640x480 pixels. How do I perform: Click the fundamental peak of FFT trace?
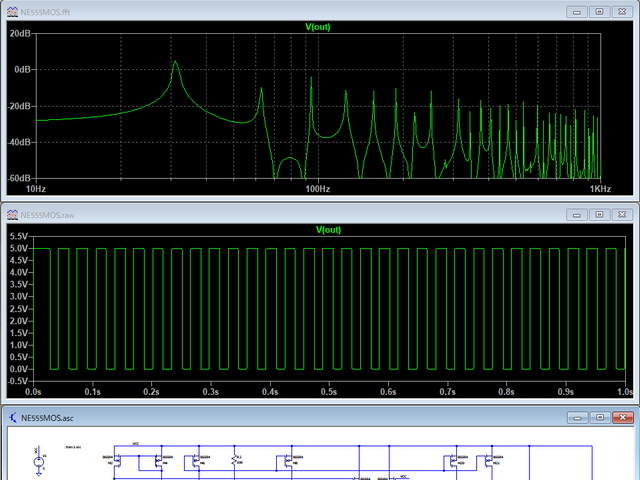pos(176,62)
